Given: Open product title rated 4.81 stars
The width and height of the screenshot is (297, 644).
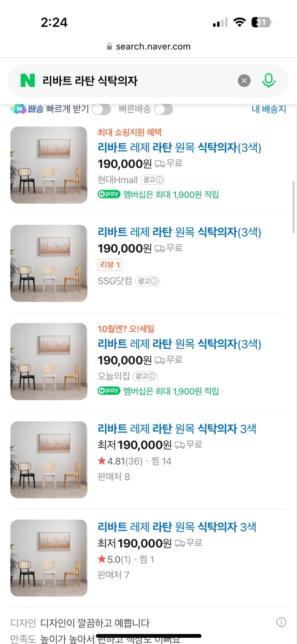Looking at the screenshot, I should [x=177, y=428].
